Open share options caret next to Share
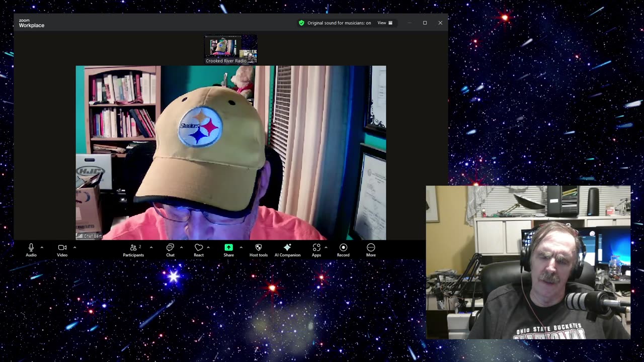Viewport: 644px width, 362px height. (241, 247)
